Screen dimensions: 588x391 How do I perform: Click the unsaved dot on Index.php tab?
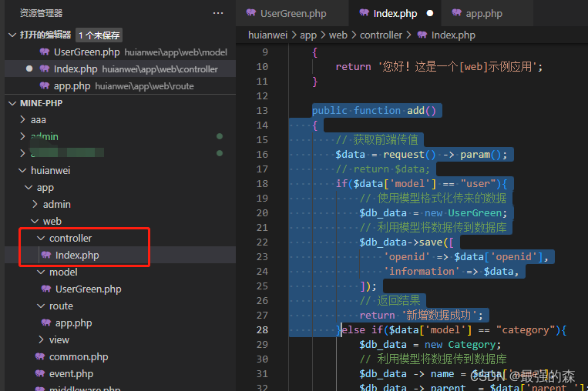coord(430,13)
